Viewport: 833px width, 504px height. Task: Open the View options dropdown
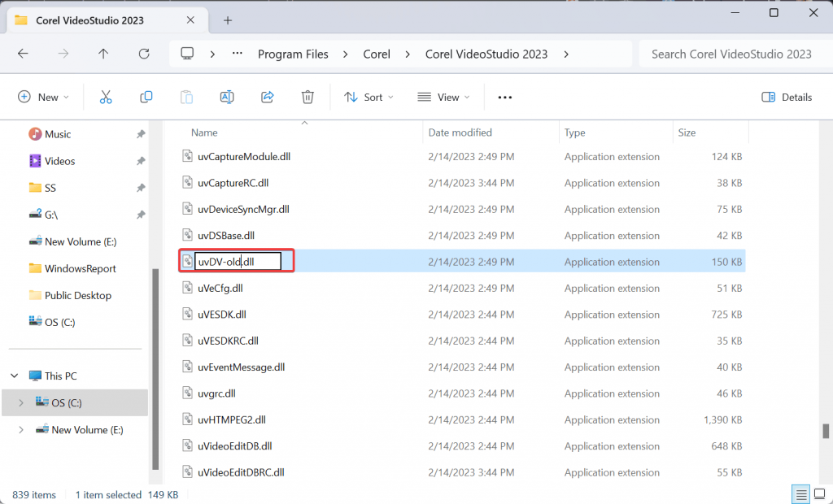click(x=443, y=97)
